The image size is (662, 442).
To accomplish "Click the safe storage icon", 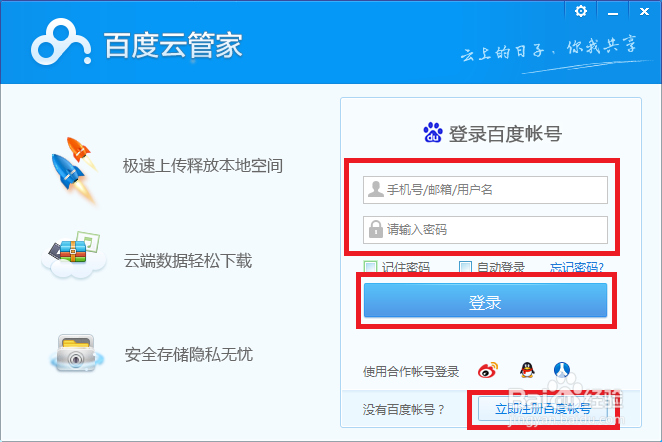I will [76, 354].
